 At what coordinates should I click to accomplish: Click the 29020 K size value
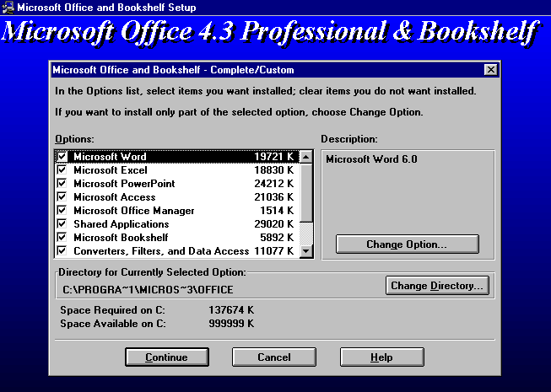click(x=273, y=224)
